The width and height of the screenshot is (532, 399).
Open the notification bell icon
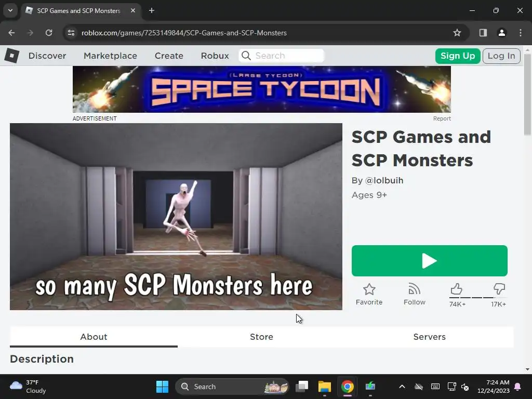[518, 387]
